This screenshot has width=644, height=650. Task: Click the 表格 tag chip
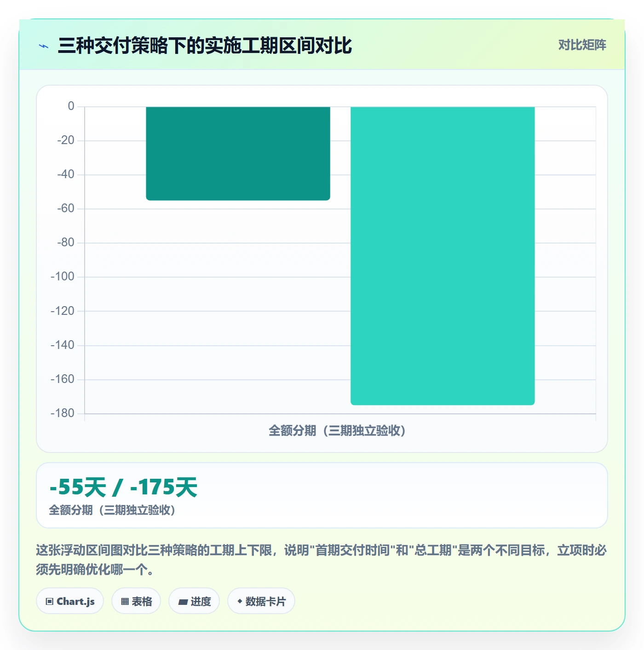click(136, 601)
